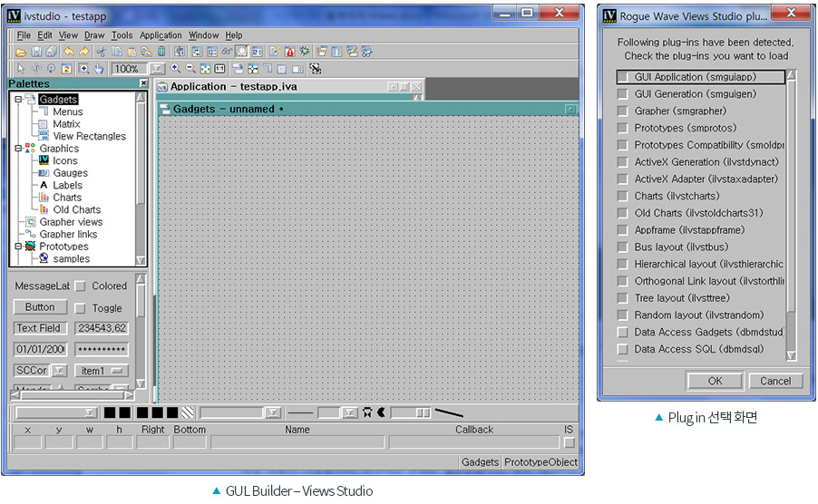
Task: Click the green bug debug icon
Action: coord(305,51)
